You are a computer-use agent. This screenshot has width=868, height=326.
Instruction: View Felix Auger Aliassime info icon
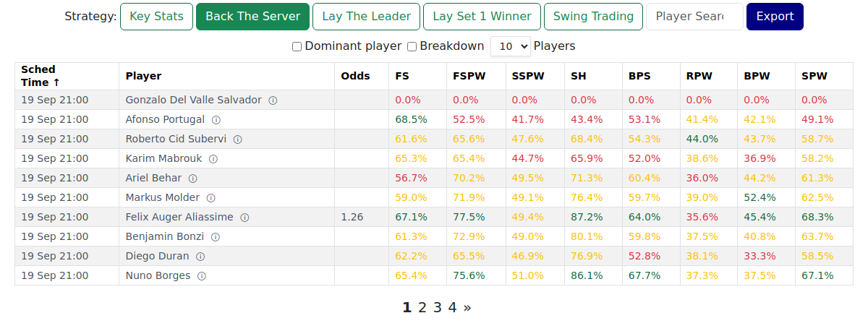pyautogui.click(x=244, y=218)
